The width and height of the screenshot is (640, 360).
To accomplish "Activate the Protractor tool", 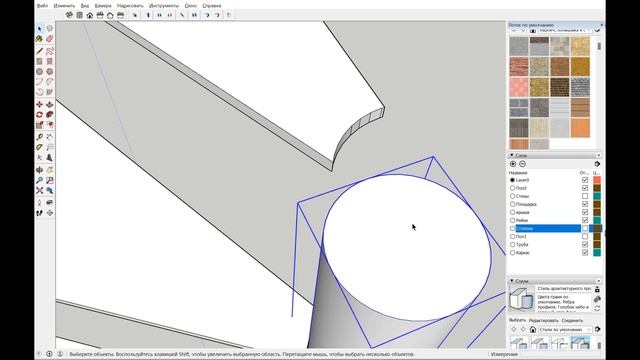I will click(40, 147).
